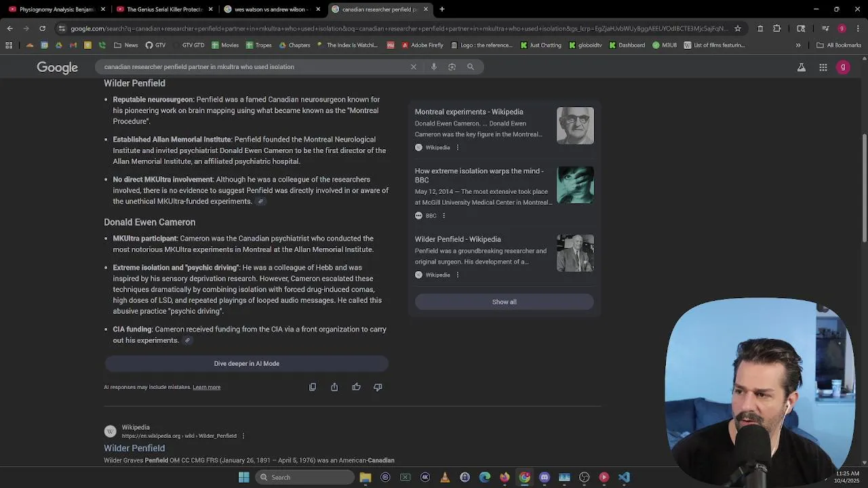
Task: Click the Google logo
Action: tap(58, 67)
